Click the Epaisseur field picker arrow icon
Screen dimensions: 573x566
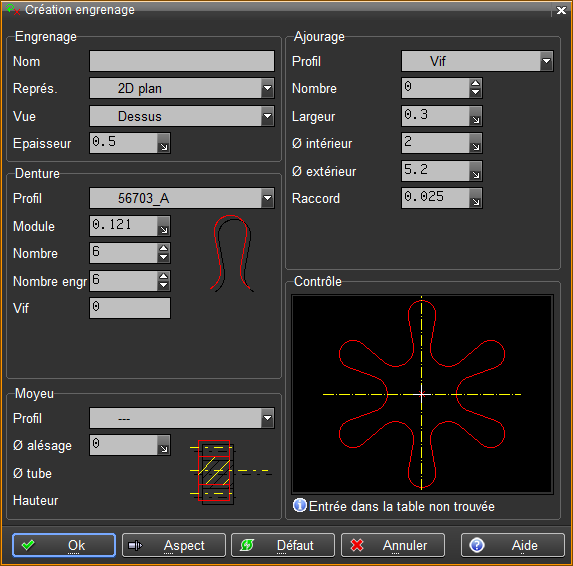coord(164,143)
